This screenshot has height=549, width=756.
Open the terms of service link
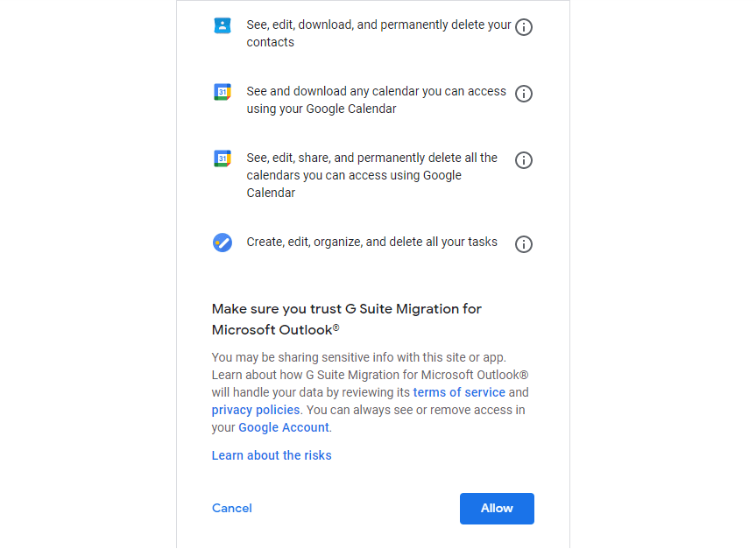459,392
